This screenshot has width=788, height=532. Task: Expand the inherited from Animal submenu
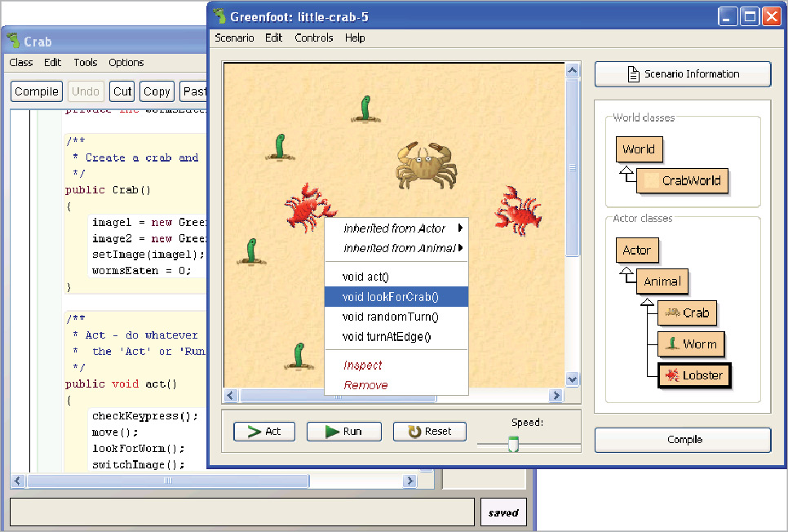coord(396,246)
